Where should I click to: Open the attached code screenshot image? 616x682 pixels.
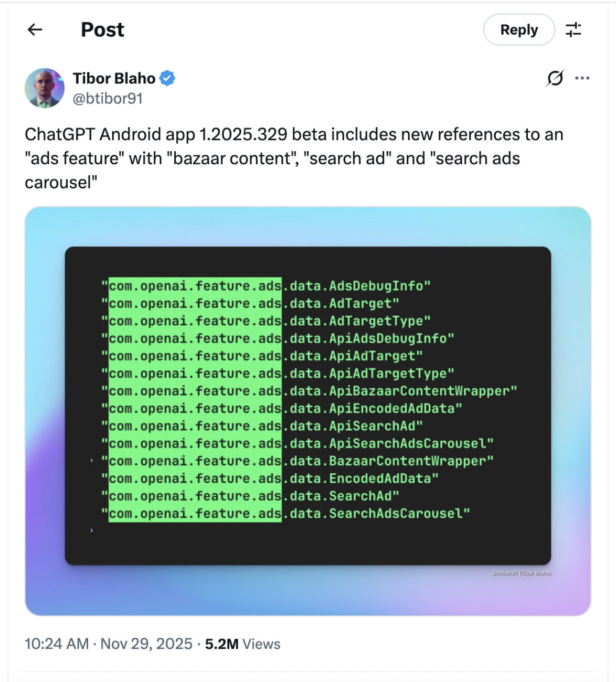coord(308,409)
